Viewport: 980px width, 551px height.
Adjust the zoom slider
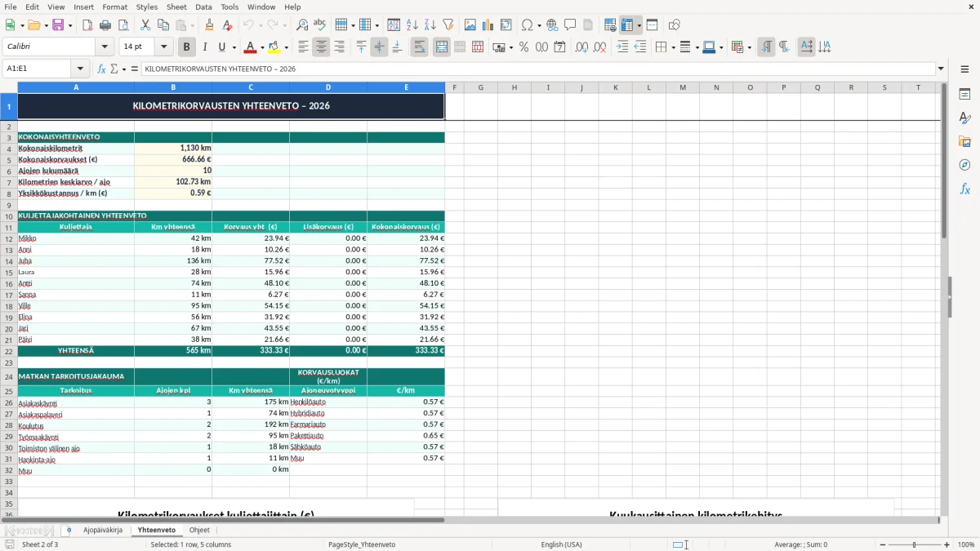[x=914, y=544]
